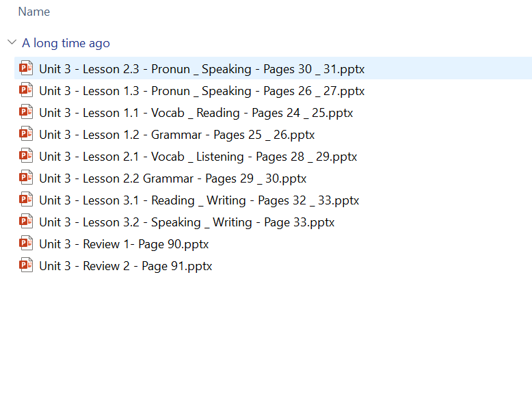
Task: Click PowerPoint icon of Lesson 2.2 Grammar file
Action: [26, 178]
